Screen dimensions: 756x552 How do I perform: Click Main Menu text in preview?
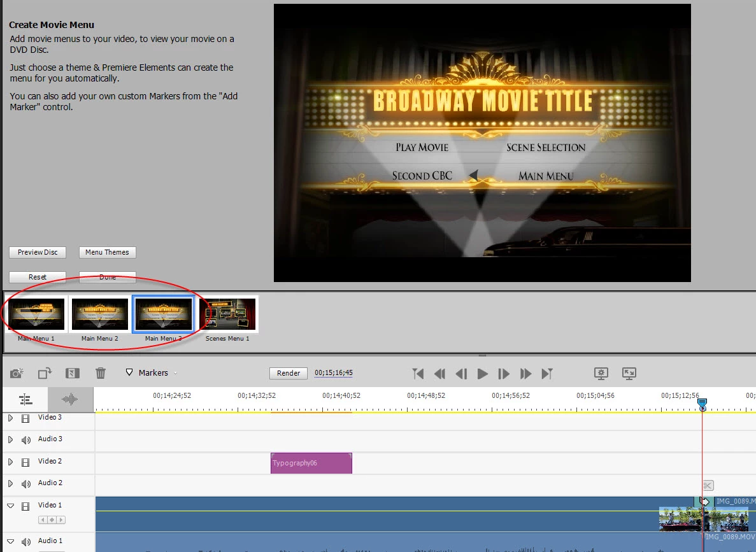click(x=546, y=176)
